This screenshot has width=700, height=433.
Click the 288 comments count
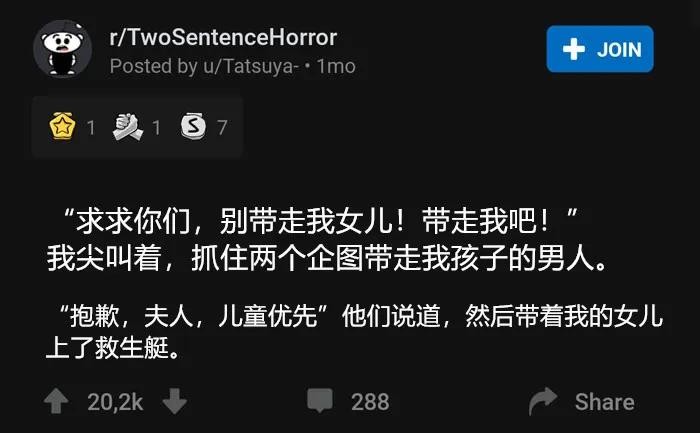tap(370, 402)
